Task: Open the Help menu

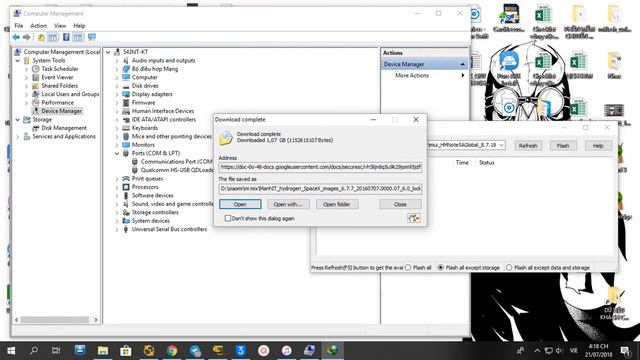Action: coord(79,26)
